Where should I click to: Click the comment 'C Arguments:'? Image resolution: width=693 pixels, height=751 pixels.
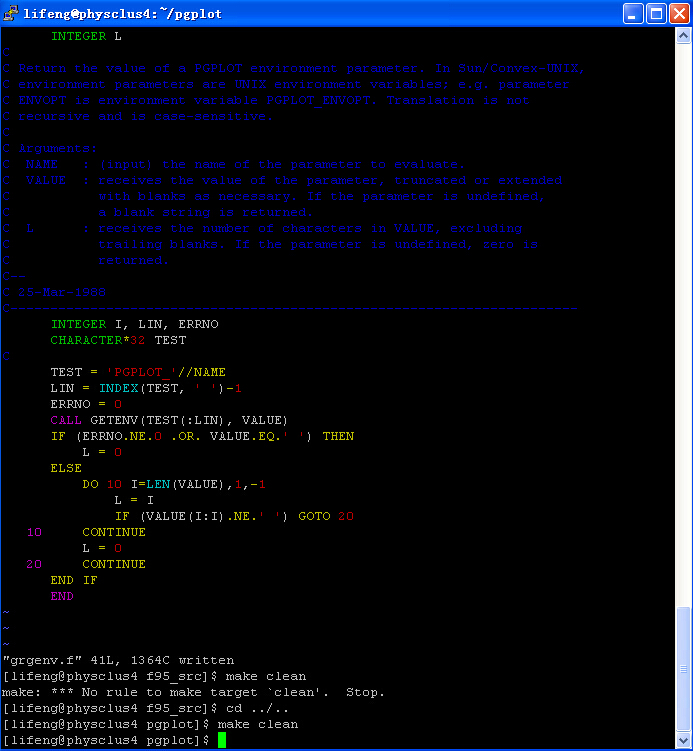(50, 148)
